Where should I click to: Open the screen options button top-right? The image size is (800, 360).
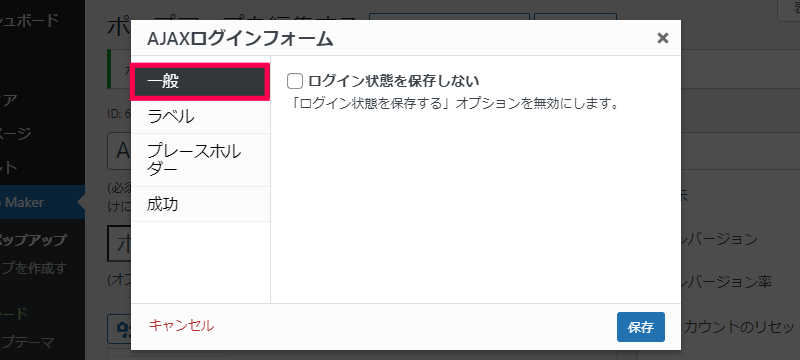(x=789, y=10)
